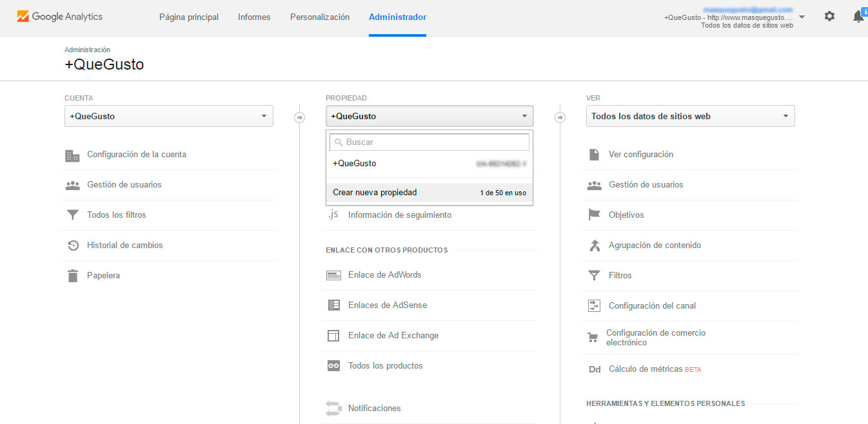Choose Crear nueva propiedad
The height and width of the screenshot is (424, 868).
(429, 192)
